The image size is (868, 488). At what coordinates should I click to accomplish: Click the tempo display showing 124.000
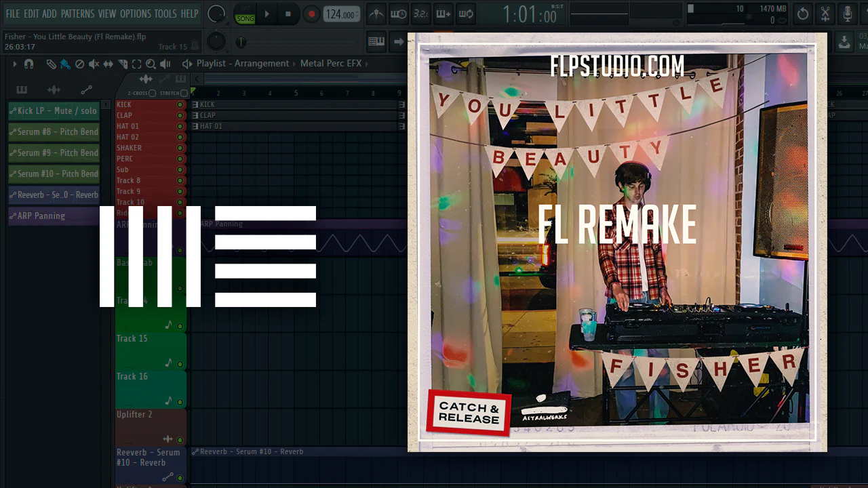342,14
